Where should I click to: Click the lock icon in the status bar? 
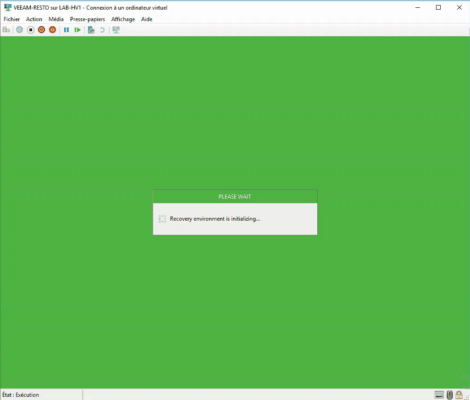pyautogui.click(x=459, y=395)
